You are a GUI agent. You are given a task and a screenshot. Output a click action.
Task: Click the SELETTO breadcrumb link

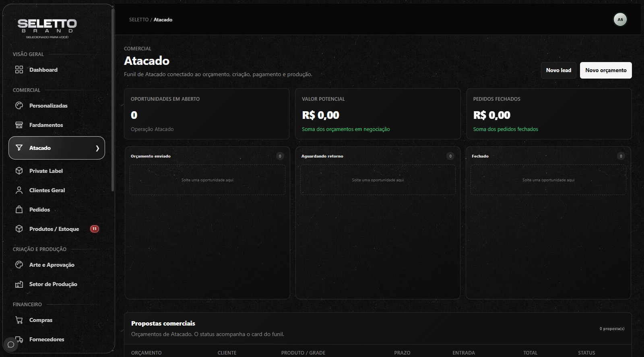pos(139,20)
